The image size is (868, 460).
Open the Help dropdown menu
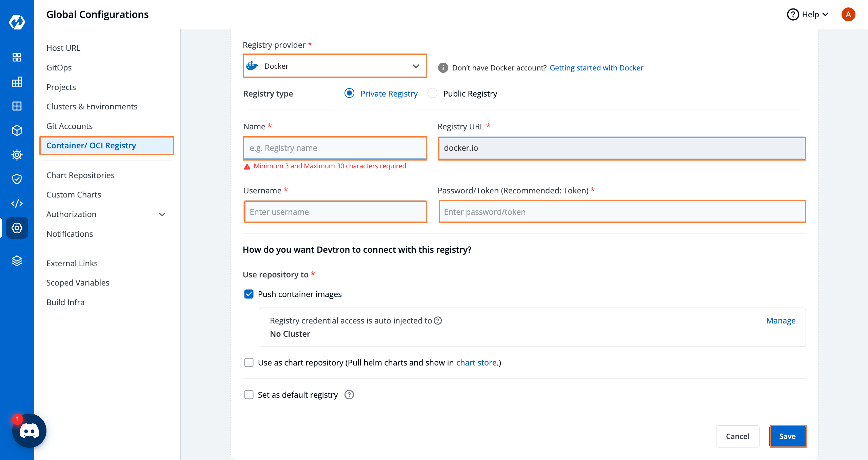[x=808, y=15]
